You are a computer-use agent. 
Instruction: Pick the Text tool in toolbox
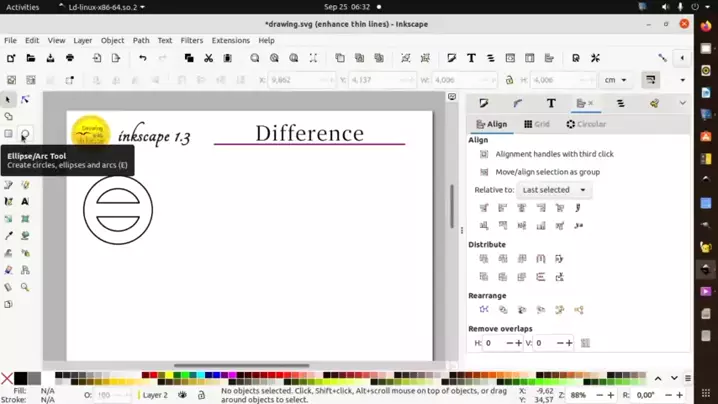(25, 202)
